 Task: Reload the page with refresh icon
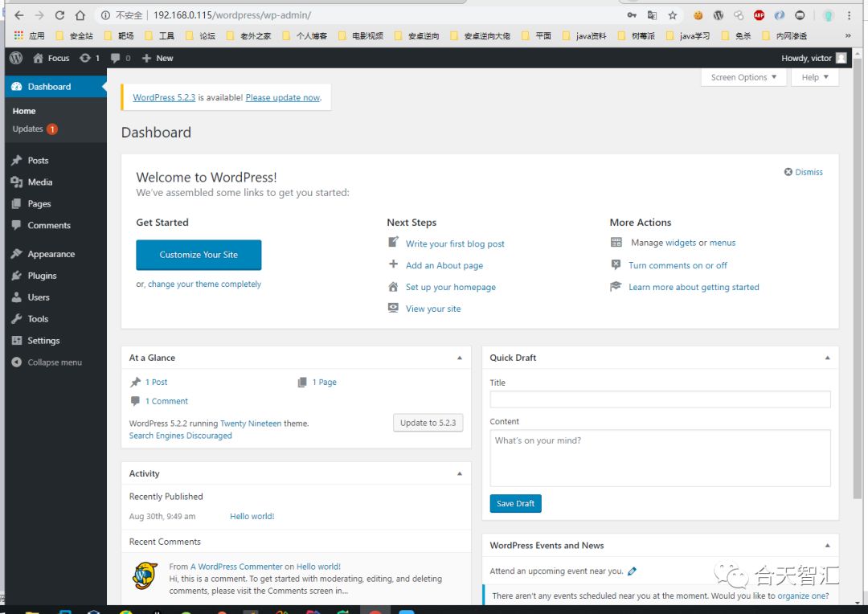pyautogui.click(x=59, y=15)
